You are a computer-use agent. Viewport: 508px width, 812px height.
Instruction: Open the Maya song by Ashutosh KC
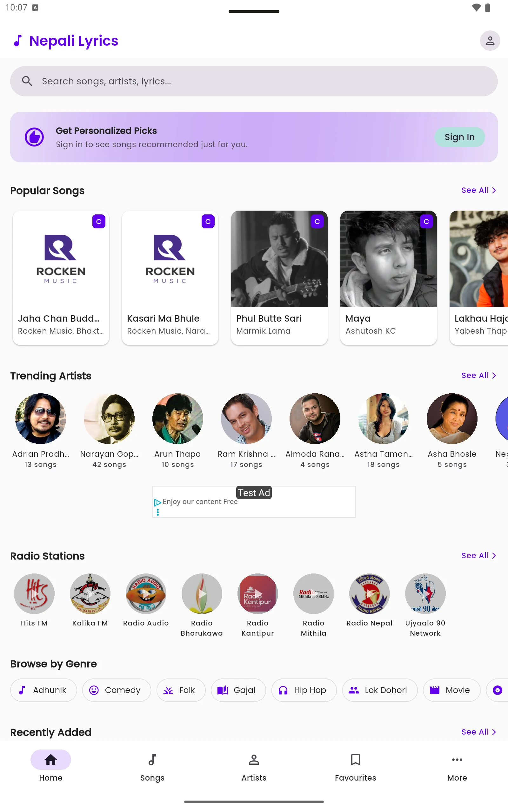(388, 278)
